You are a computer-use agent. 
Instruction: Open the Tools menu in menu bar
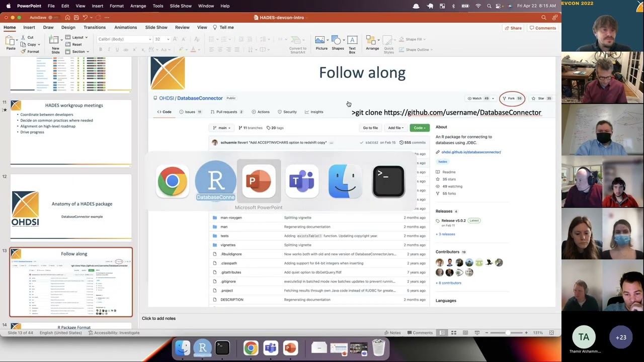pos(158,6)
